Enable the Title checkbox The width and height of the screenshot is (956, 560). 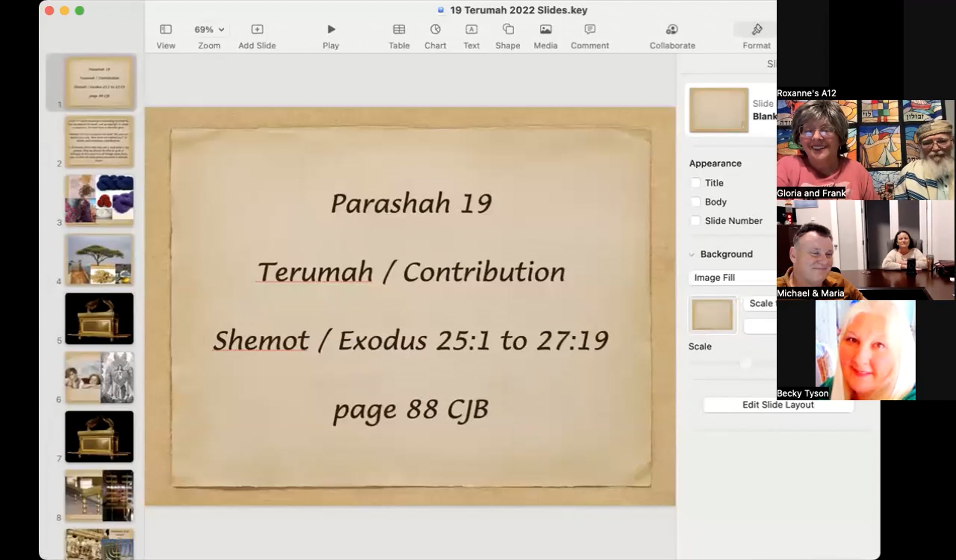click(x=695, y=183)
